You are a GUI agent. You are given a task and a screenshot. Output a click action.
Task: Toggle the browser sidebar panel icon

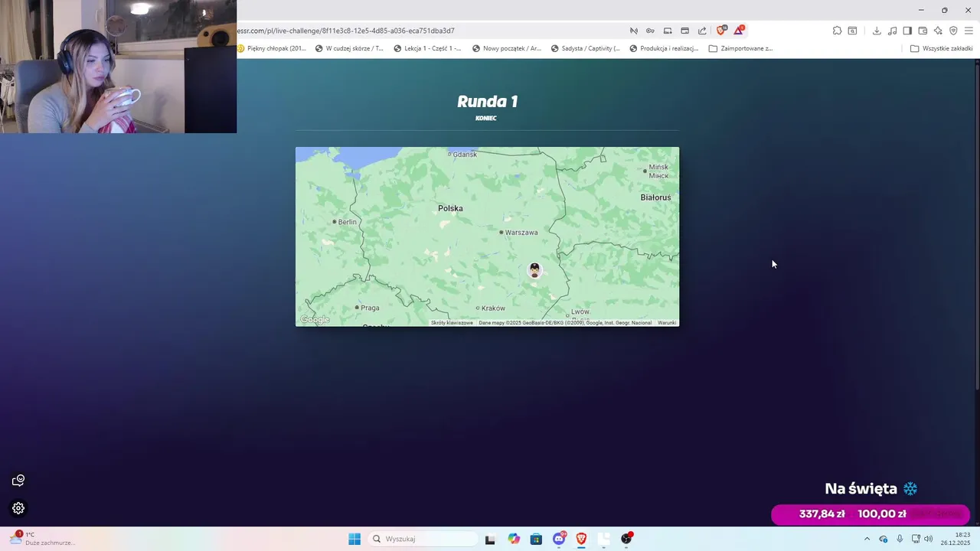(907, 31)
